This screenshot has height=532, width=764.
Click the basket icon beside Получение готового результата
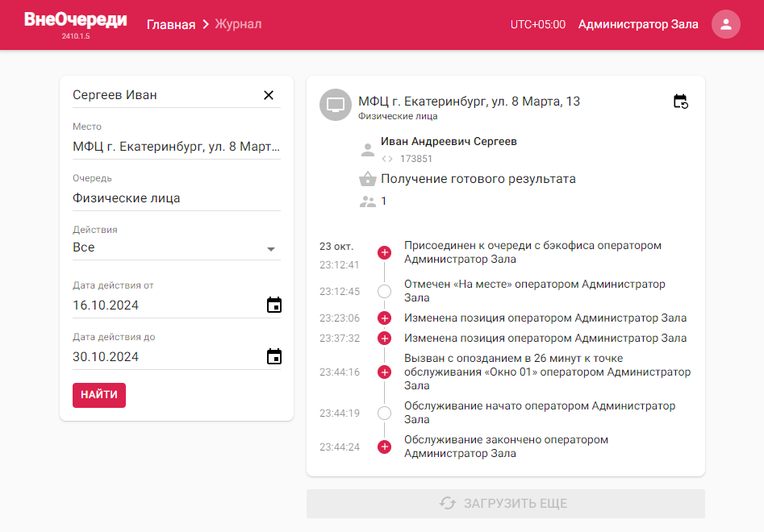click(x=368, y=179)
